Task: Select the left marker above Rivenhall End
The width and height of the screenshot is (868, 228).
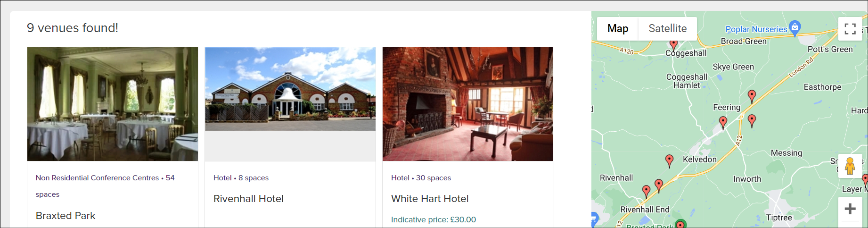Action: click(647, 191)
